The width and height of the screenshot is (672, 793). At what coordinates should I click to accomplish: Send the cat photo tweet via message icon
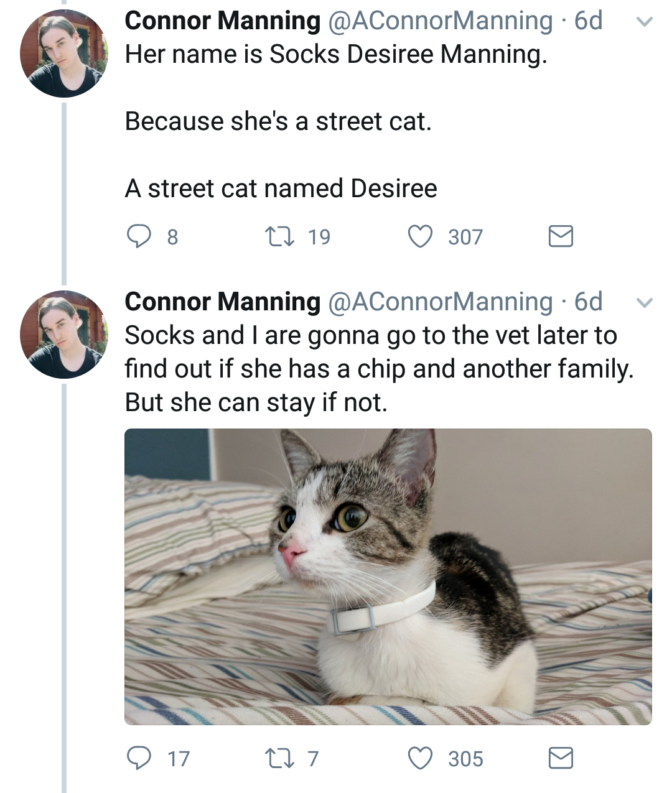pos(561,758)
